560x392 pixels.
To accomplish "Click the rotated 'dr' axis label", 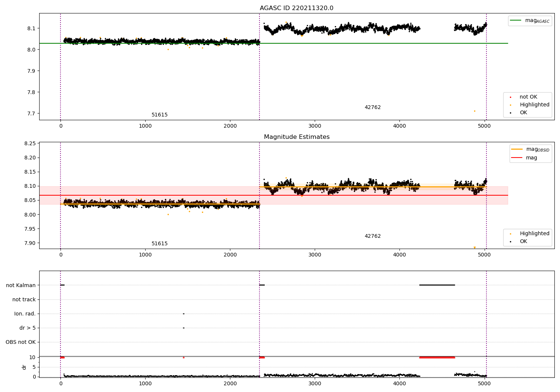I will pos(24,367).
